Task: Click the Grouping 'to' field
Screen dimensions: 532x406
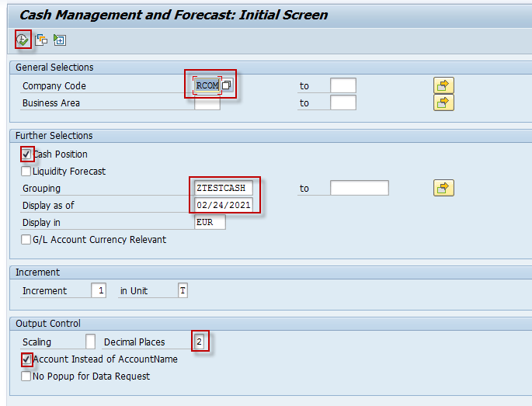Action: pos(360,188)
